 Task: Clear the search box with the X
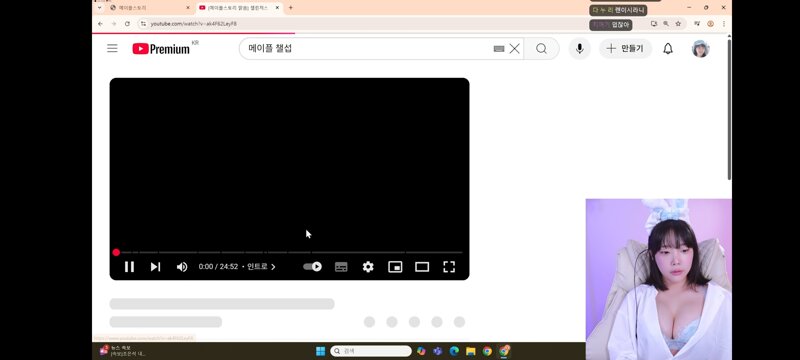(x=514, y=48)
